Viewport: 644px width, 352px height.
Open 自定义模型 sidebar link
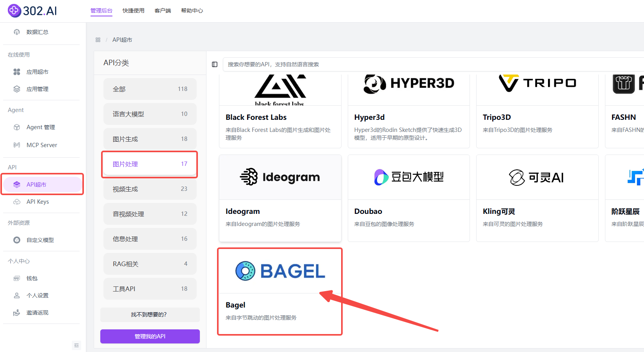pyautogui.click(x=40, y=240)
